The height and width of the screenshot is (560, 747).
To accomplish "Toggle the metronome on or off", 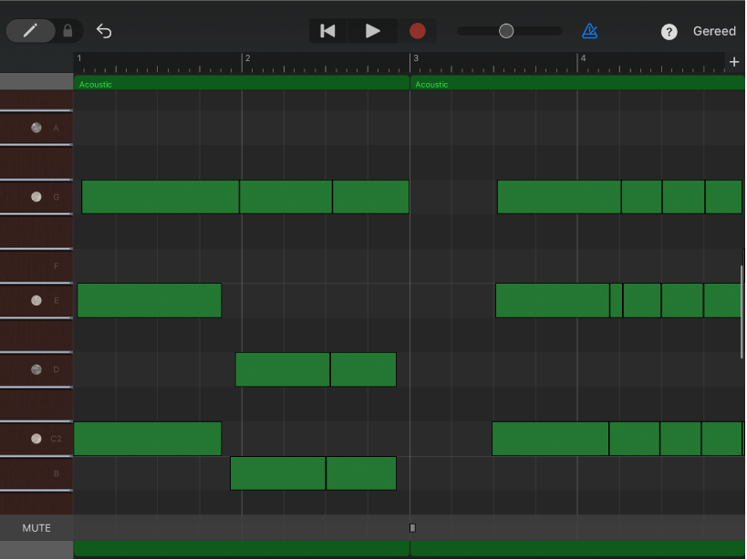I will point(590,30).
